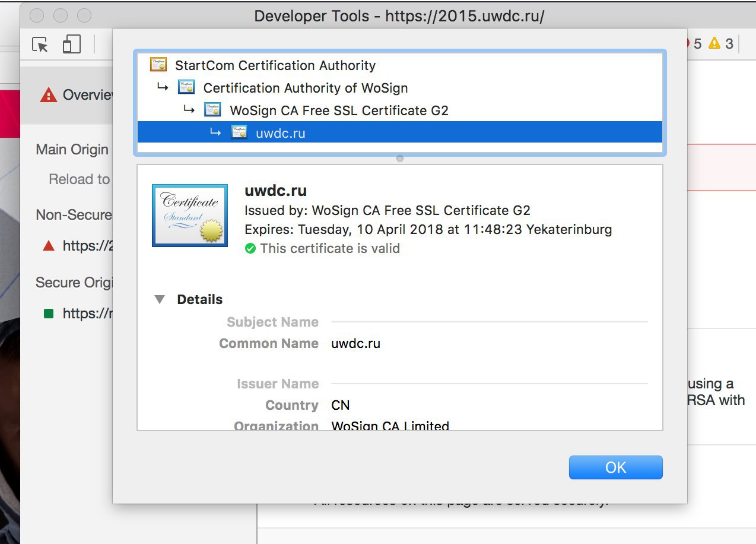The height and width of the screenshot is (544, 756).
Task: Select WoSign CA Free SSL Certificate G2
Action: pos(399,110)
